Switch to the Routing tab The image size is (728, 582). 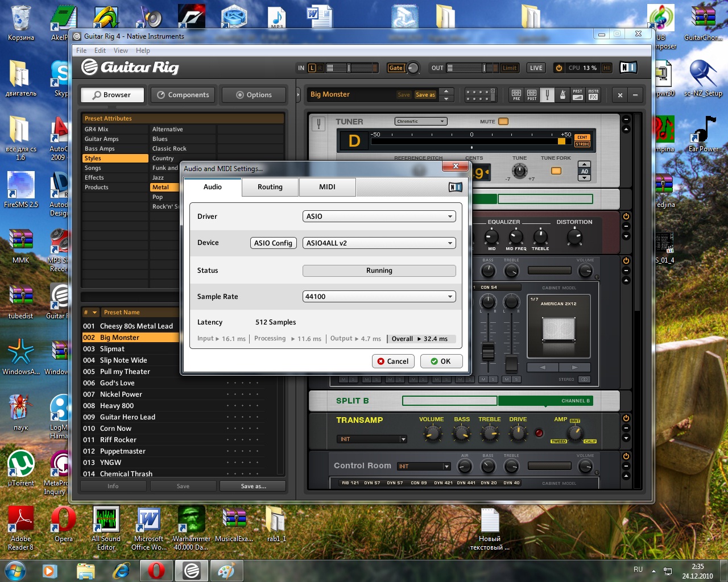[270, 187]
